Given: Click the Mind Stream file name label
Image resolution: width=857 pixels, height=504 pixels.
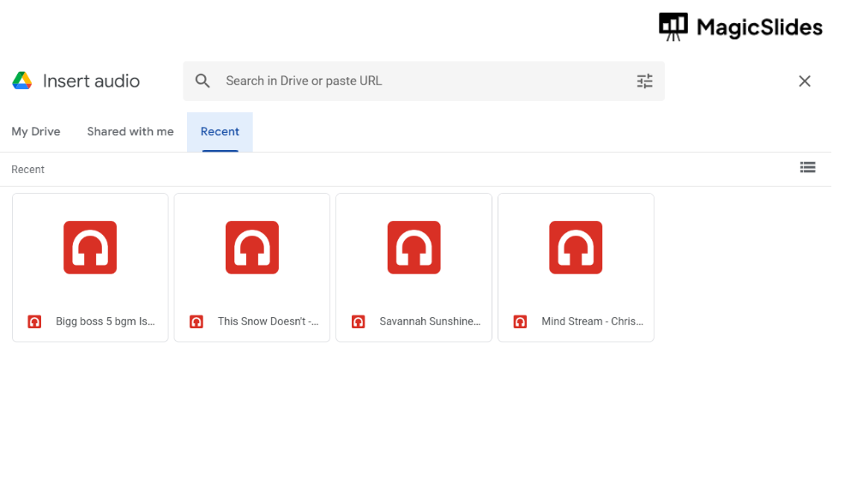Looking at the screenshot, I should click(x=592, y=322).
